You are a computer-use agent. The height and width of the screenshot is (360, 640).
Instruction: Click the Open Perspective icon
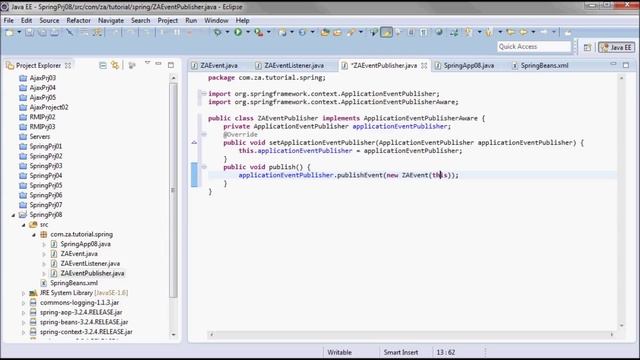coord(587,47)
